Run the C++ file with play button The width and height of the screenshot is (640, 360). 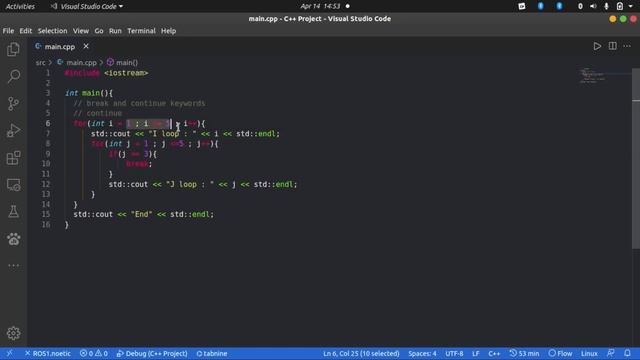[597, 46]
